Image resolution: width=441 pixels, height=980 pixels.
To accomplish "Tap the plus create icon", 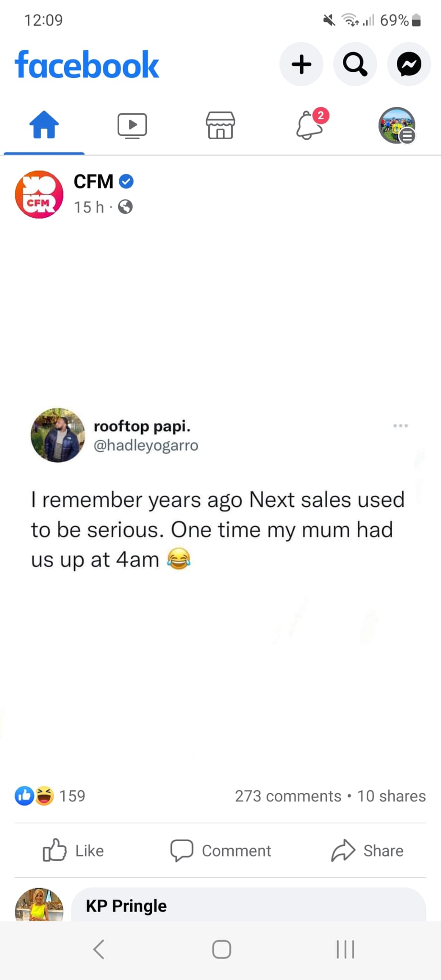I will [x=301, y=64].
